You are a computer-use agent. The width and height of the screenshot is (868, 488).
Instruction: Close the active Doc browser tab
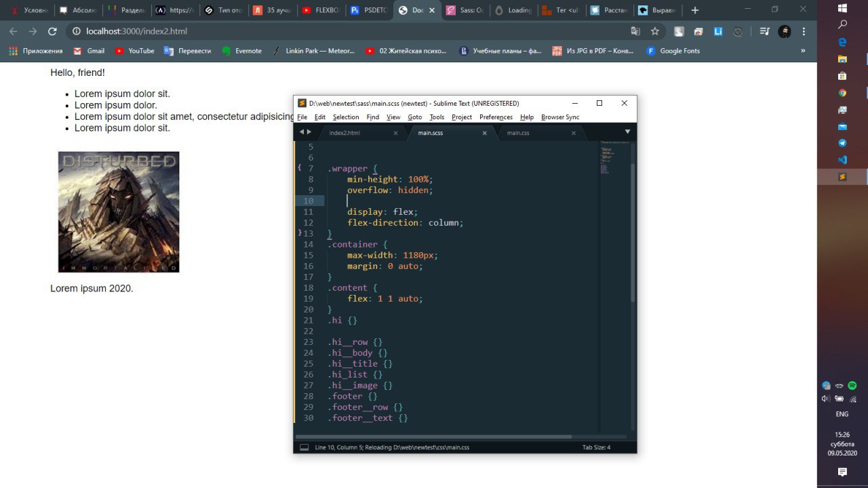point(431,10)
